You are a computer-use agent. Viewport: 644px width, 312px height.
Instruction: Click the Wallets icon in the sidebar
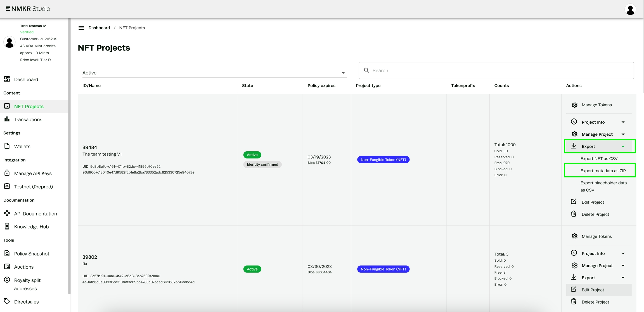click(x=7, y=146)
